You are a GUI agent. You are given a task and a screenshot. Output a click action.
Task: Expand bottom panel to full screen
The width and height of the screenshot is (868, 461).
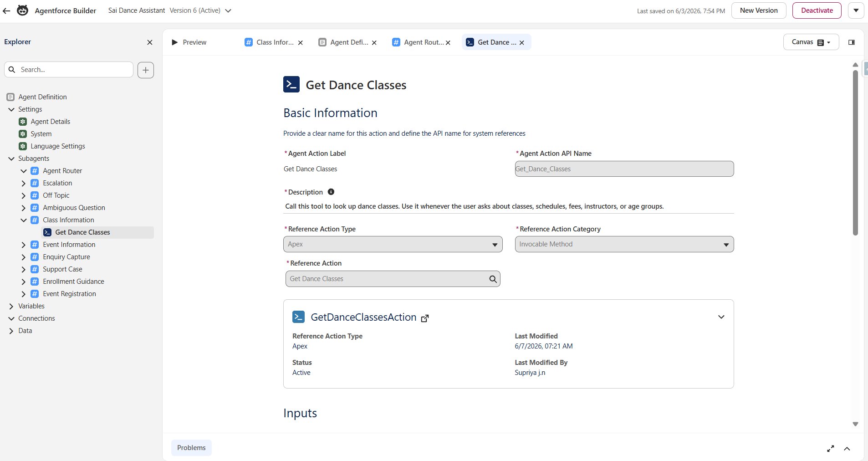click(x=831, y=449)
